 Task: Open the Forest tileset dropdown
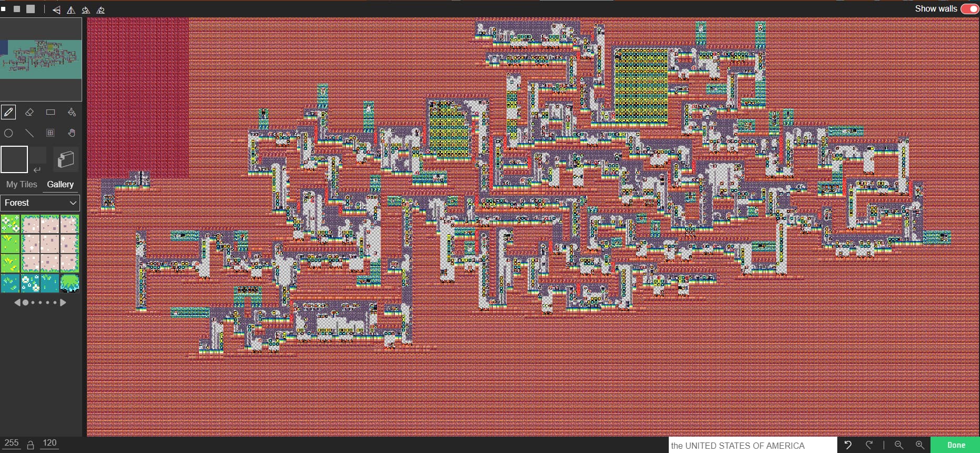(41, 203)
